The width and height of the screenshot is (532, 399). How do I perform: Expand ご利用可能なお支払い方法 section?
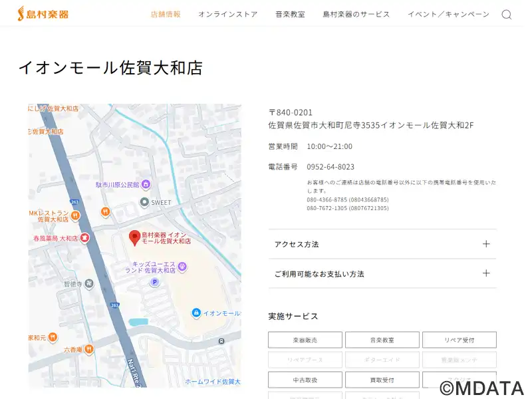click(382, 273)
